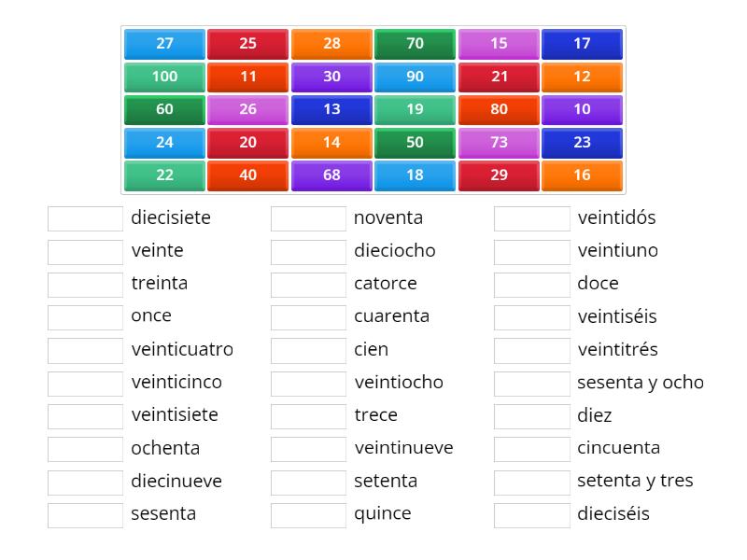Click the green tile labeled 70

coord(415,43)
